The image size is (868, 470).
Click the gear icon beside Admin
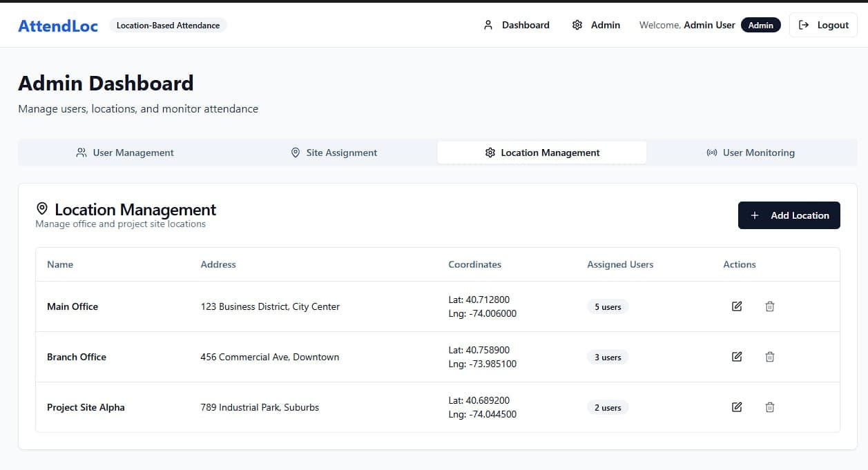577,25
